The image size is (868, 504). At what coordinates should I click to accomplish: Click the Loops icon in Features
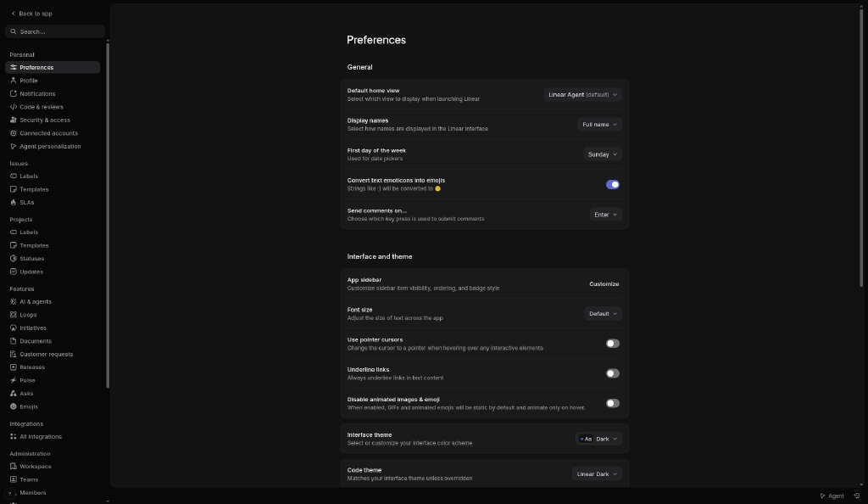click(x=14, y=315)
